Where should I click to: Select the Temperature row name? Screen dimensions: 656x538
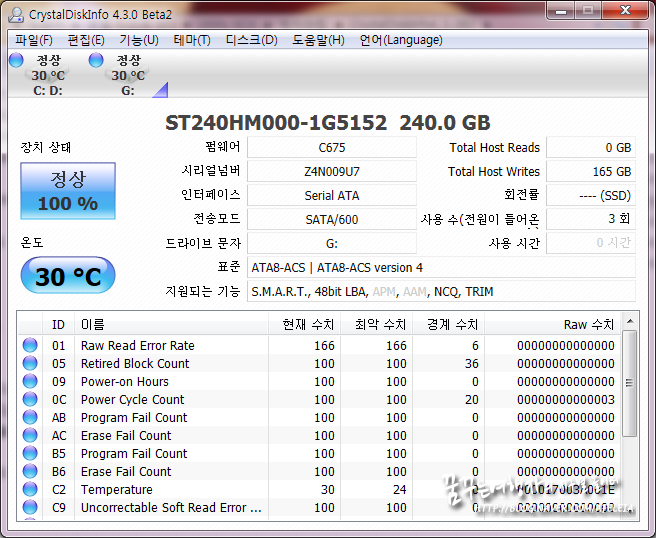tap(116, 489)
